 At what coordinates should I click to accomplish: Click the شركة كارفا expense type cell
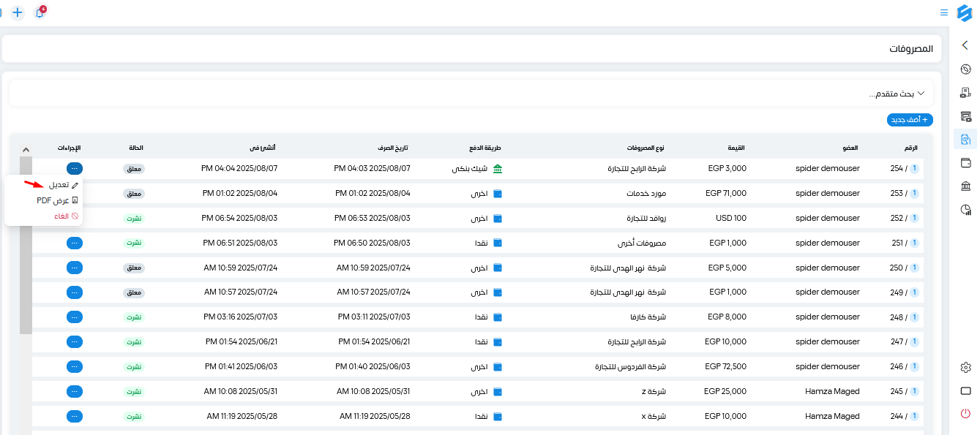[648, 317]
